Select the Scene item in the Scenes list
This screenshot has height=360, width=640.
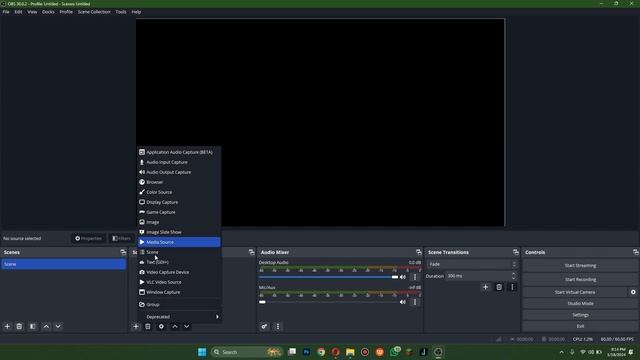tap(64, 264)
